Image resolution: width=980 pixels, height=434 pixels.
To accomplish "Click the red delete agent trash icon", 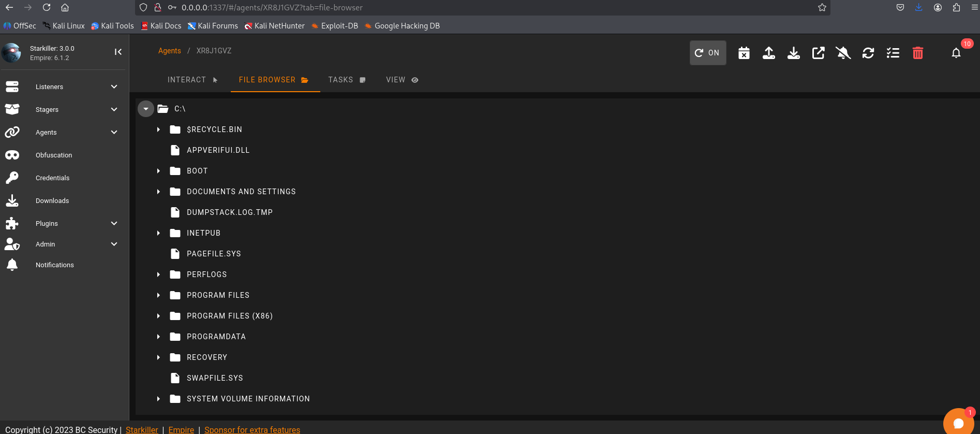I will (x=917, y=53).
